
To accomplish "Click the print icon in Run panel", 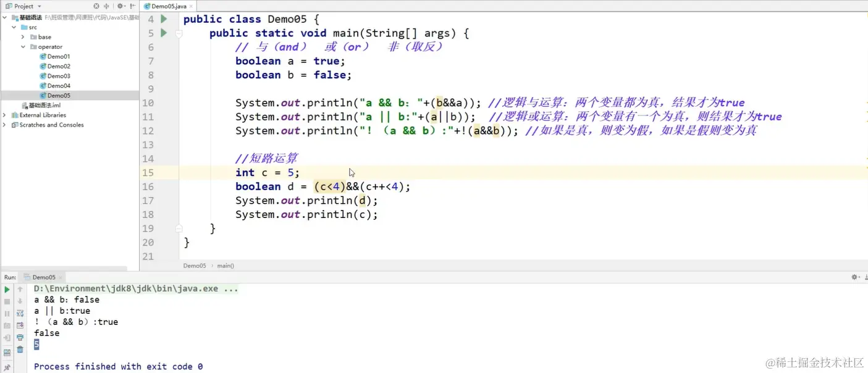I will tap(20, 338).
